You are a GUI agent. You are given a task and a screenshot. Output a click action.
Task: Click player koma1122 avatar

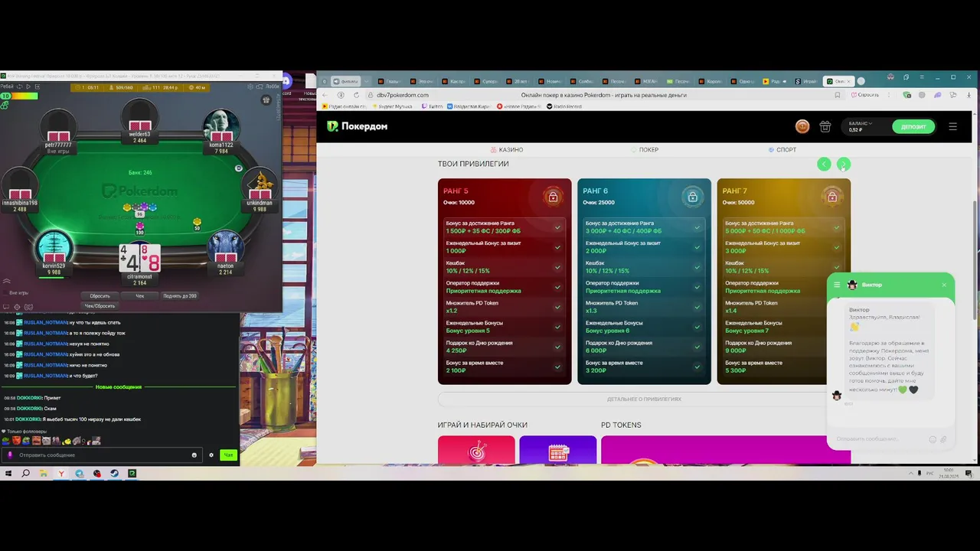pyautogui.click(x=221, y=126)
